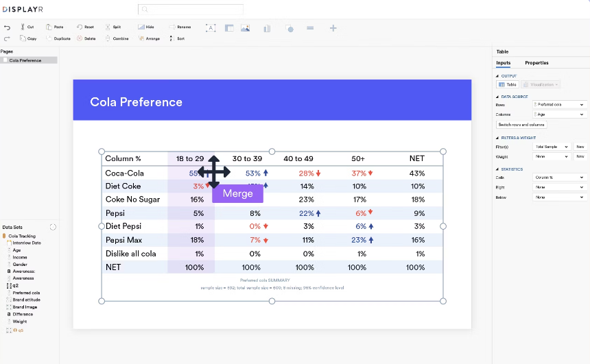Click the Paste toolbar item

[55, 27]
